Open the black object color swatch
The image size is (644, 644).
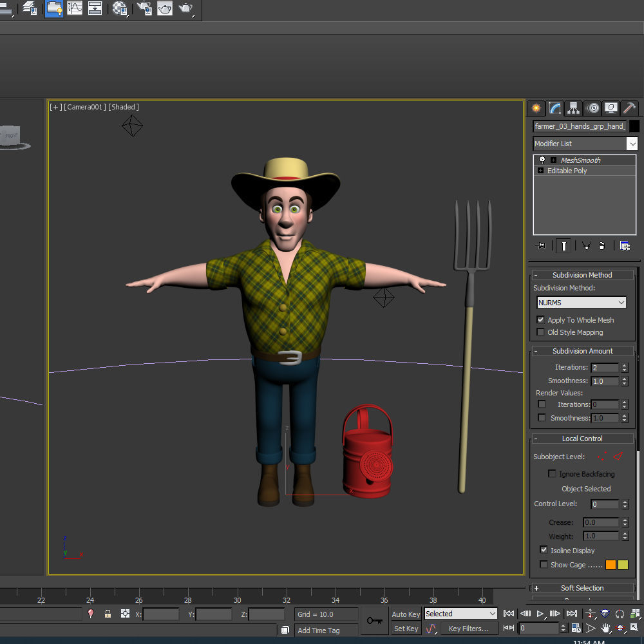634,126
